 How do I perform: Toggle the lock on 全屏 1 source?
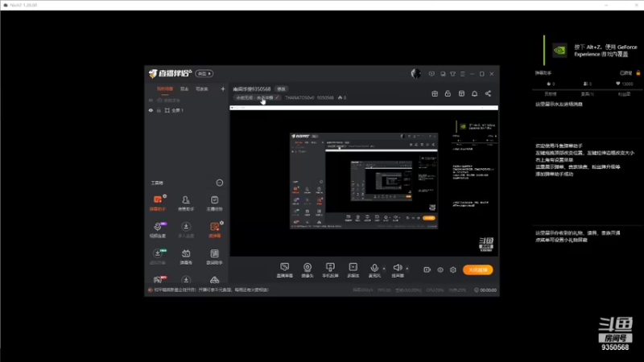(x=159, y=110)
